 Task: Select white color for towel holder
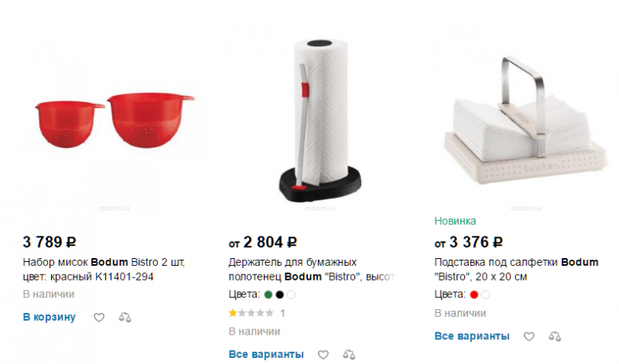[292, 294]
